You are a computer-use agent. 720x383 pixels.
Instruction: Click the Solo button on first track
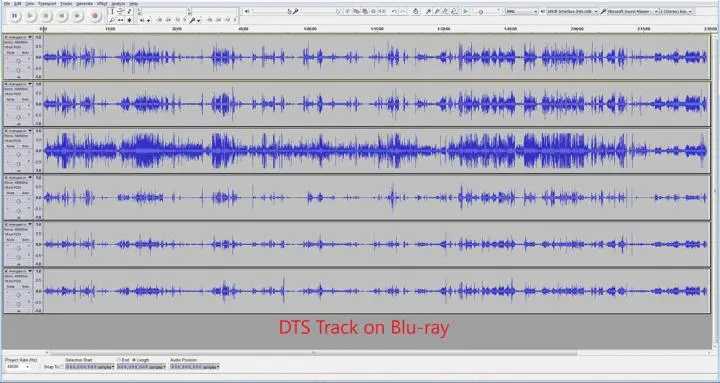click(25, 52)
